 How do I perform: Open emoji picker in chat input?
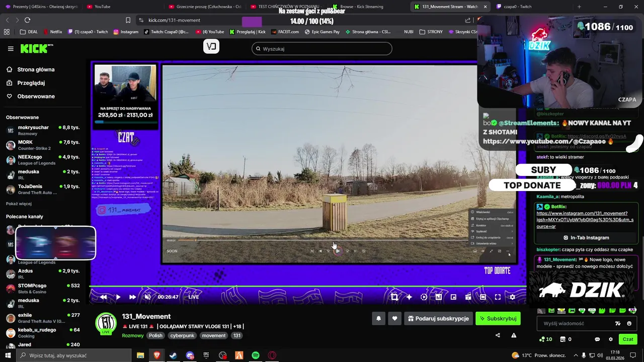click(629, 324)
